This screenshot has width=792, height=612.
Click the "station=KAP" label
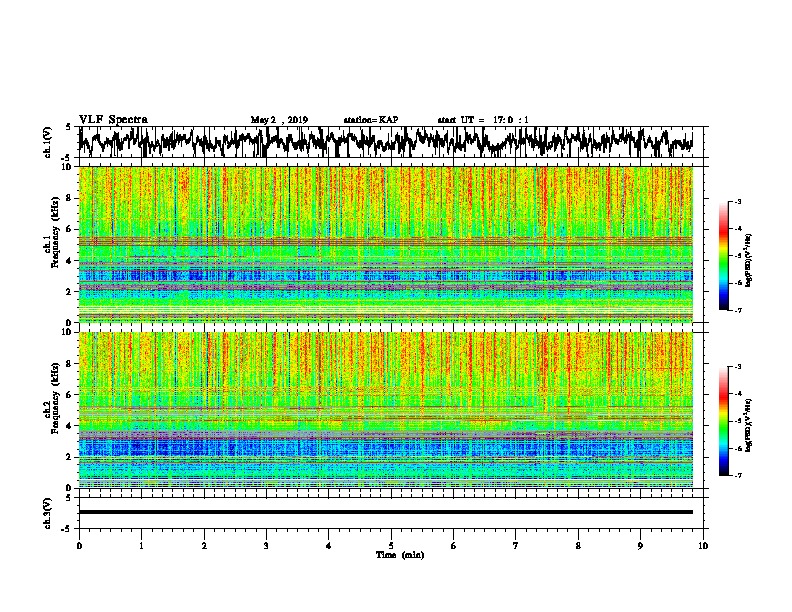click(x=371, y=120)
